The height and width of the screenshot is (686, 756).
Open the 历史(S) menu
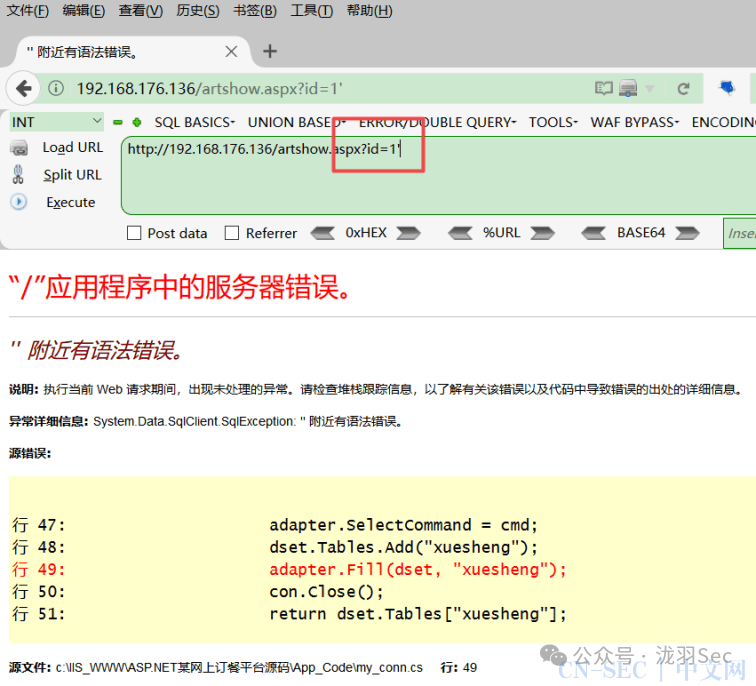point(198,11)
